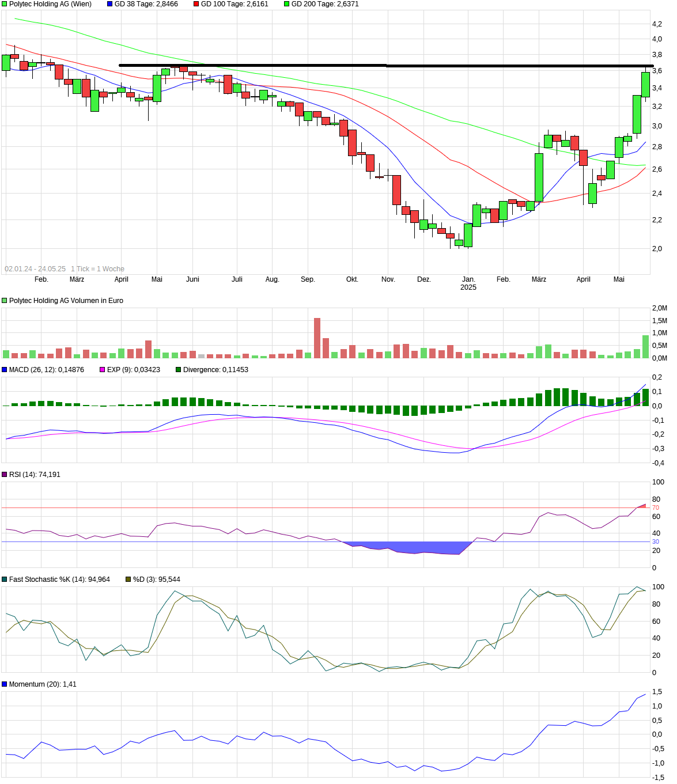Click the RSI 70 level marker on axis
This screenshot has height=784, width=677.
coord(657,507)
